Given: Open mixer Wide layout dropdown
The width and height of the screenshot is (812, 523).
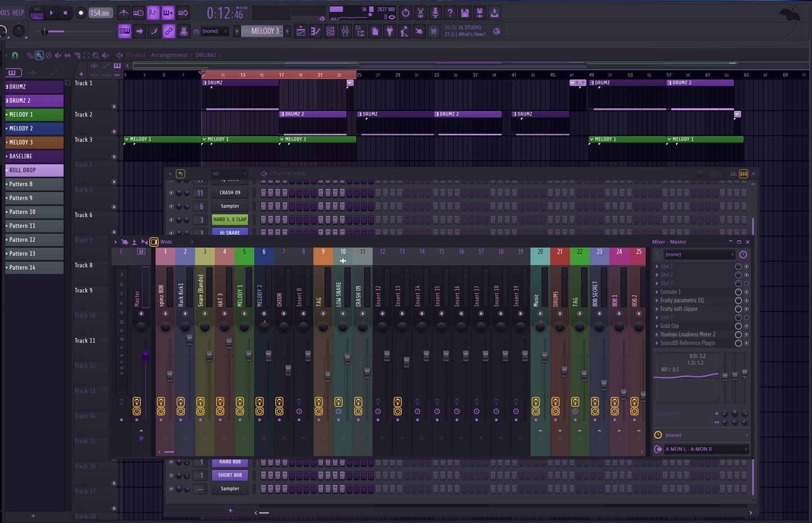Looking at the screenshot, I should click(176, 242).
